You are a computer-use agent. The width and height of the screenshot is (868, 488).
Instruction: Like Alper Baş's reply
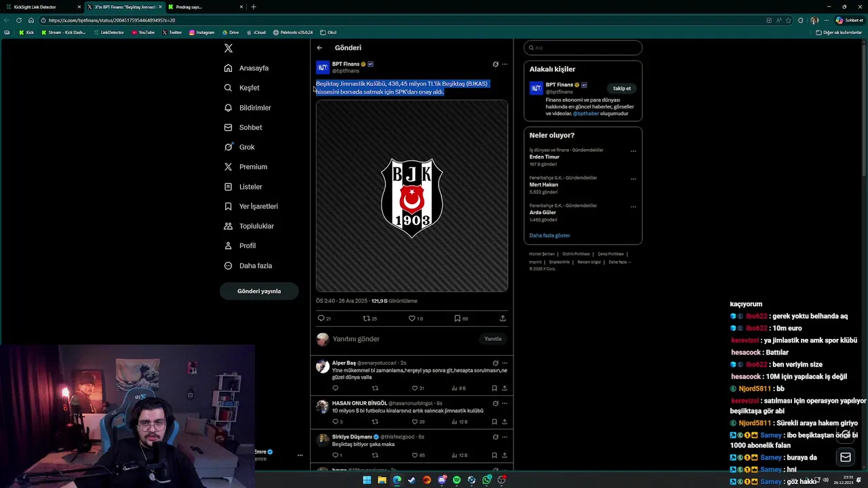point(418,388)
